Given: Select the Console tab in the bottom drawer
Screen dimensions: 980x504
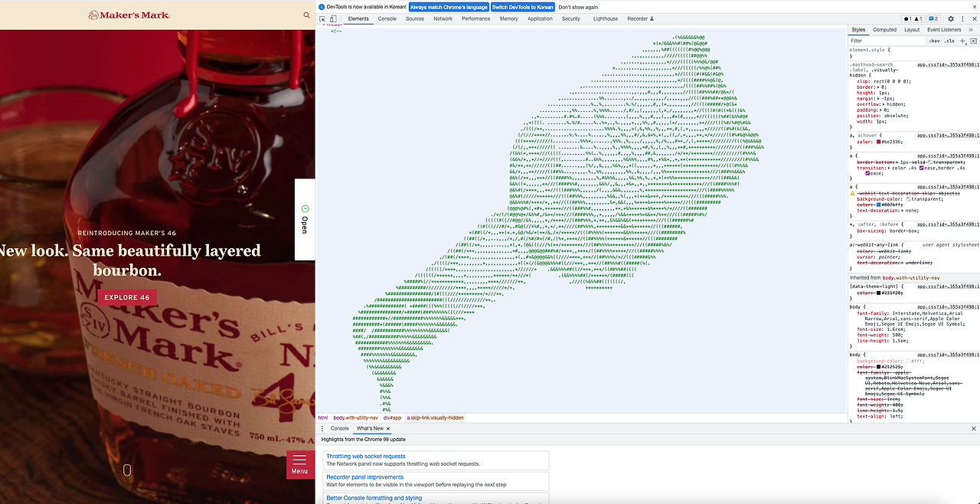Looking at the screenshot, I should (x=339, y=428).
